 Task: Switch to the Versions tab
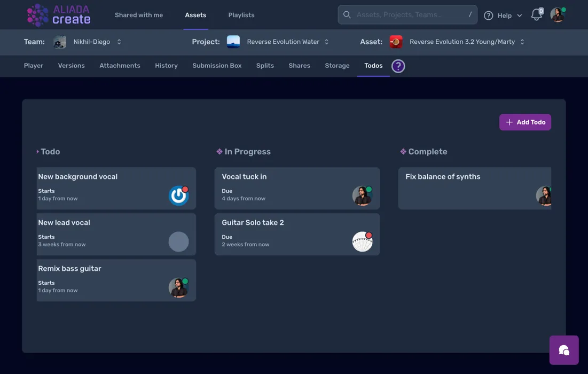tap(71, 66)
